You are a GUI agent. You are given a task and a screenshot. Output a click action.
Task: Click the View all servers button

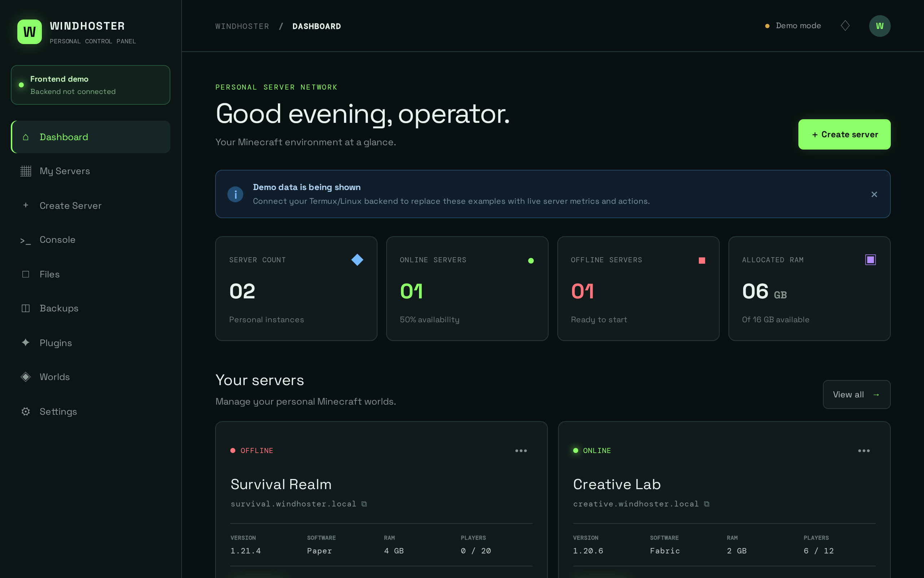pyautogui.click(x=857, y=394)
